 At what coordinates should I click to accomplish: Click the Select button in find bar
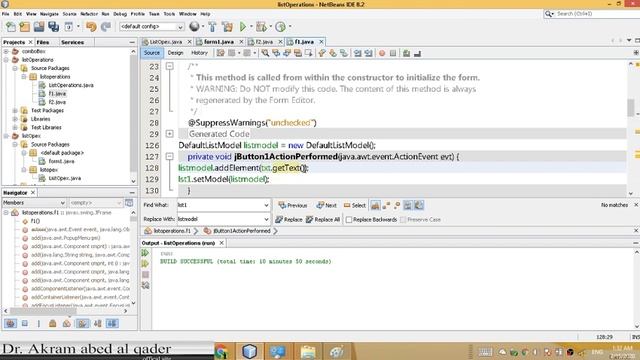tap(355, 205)
